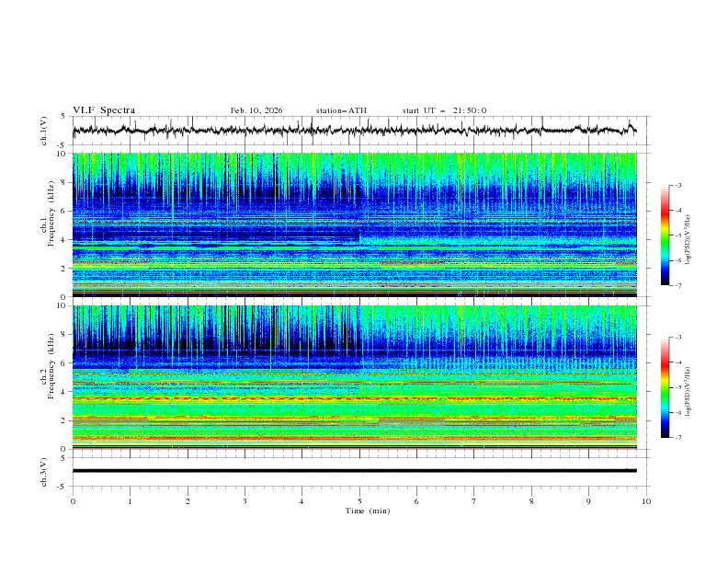The width and height of the screenshot is (728, 563).
Task: Click the "-3" tick on upper colorbar
Action: (677, 185)
